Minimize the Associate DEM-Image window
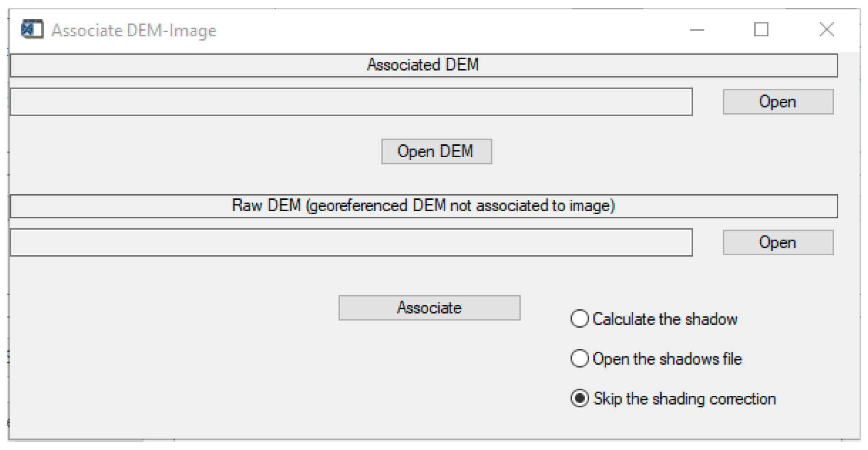This screenshot has width=868, height=450. click(697, 30)
